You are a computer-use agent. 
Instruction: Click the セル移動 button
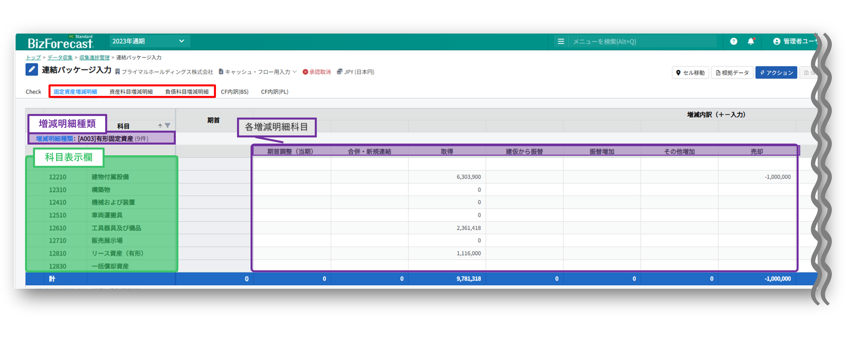[x=690, y=73]
